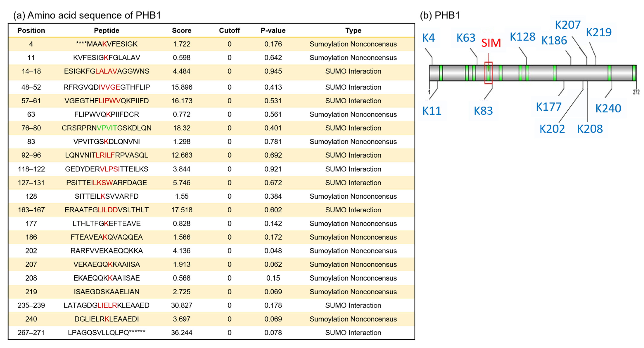This screenshot has width=644, height=348.
Task: Click the red SIM label in the diagram
Action: pos(491,43)
